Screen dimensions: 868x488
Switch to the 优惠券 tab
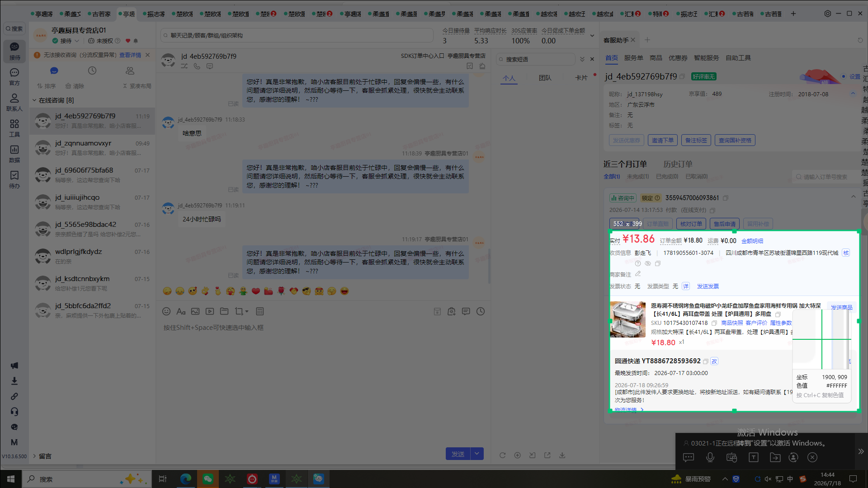pos(678,58)
